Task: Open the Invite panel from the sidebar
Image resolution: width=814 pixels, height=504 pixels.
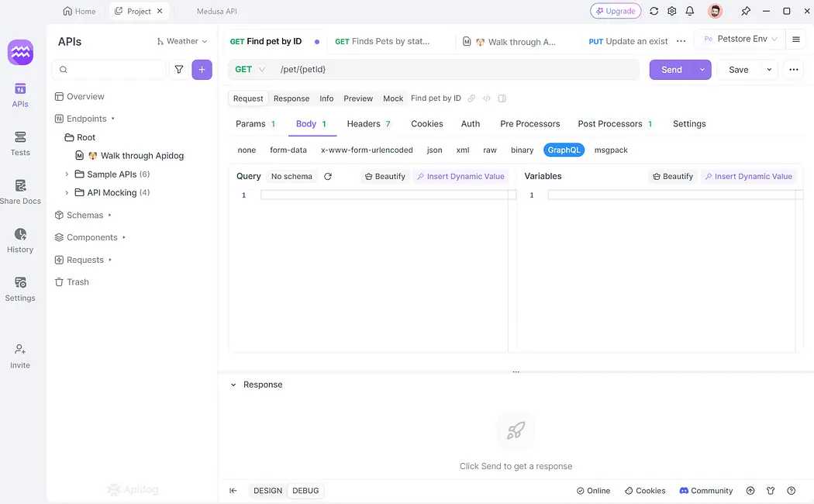Action: coord(19,355)
